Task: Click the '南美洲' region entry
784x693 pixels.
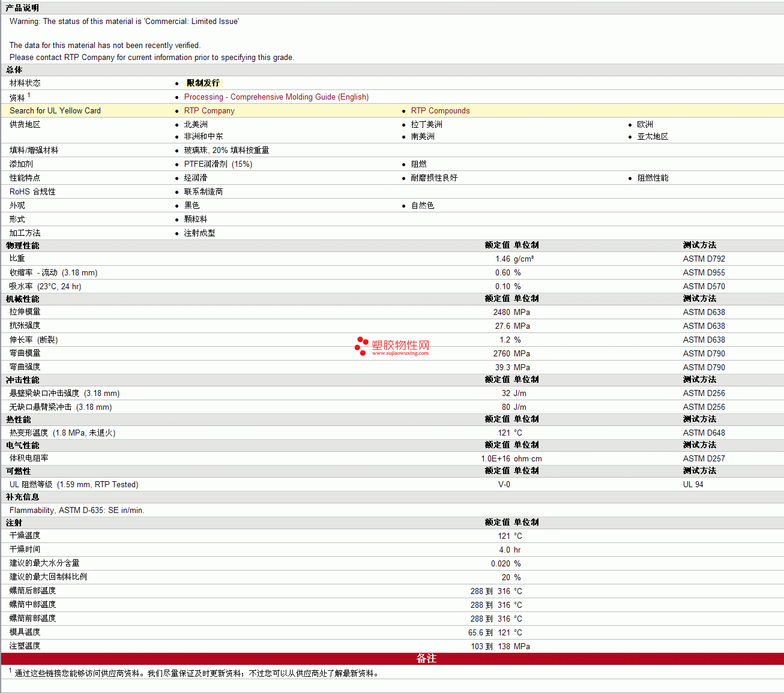Action: pos(423,136)
